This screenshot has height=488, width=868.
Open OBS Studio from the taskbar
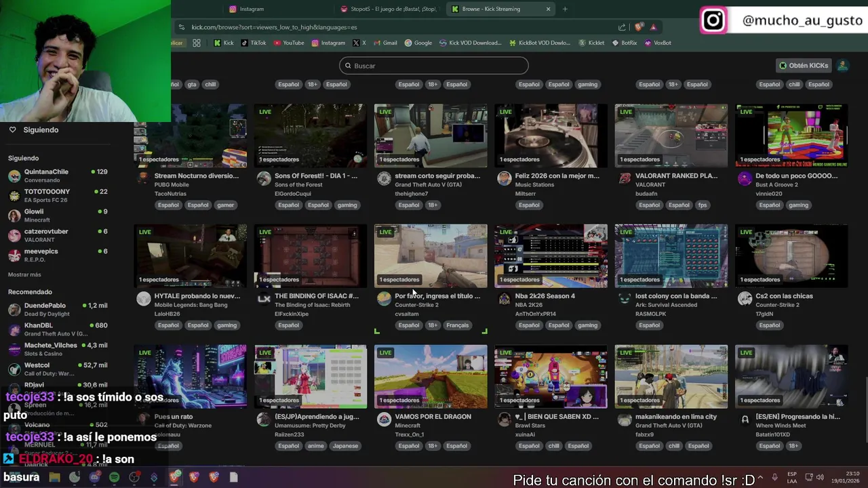134,477
